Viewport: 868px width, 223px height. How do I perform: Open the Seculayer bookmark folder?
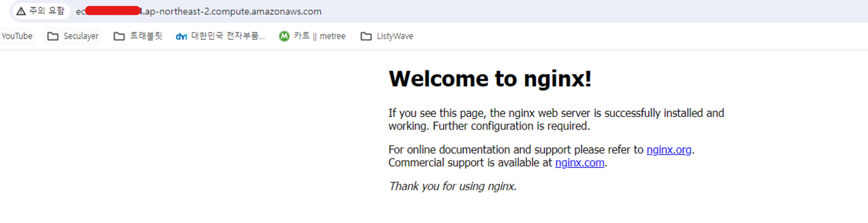(x=73, y=36)
